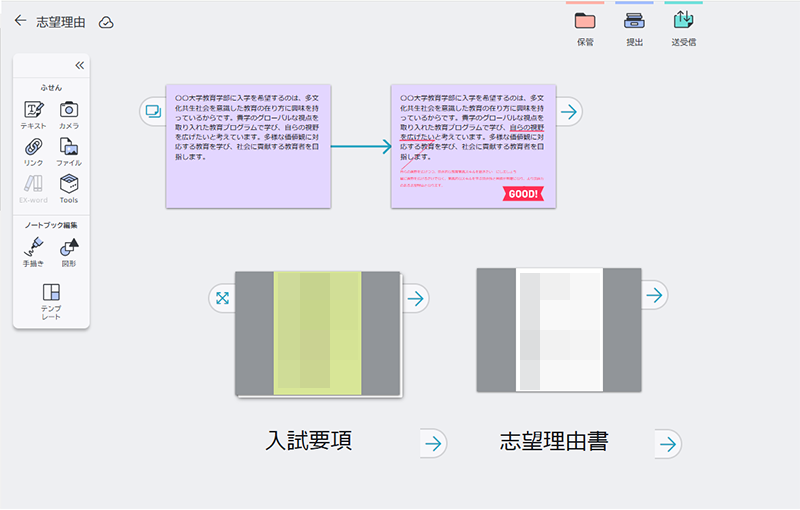Click the リンク tool icon
800x510 pixels.
34,149
